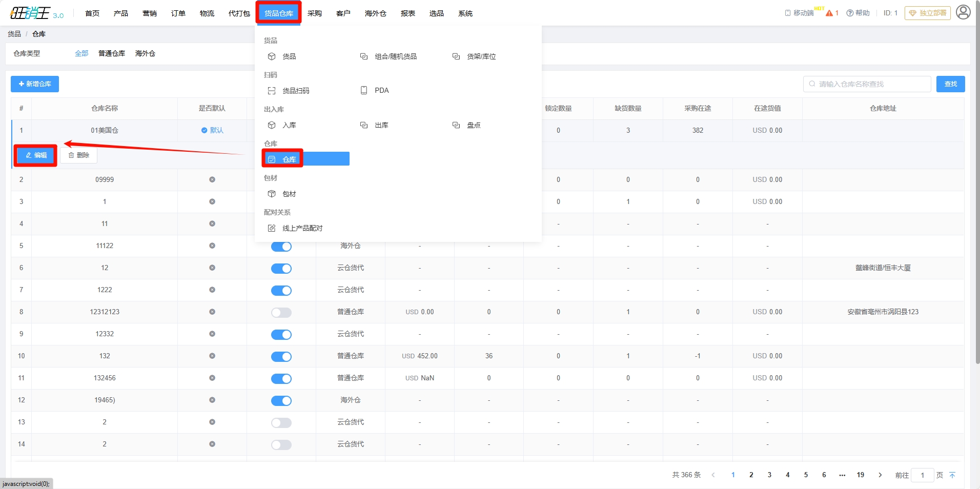Click the 新增仓库 button
This screenshot has width=980, height=489.
(x=35, y=84)
